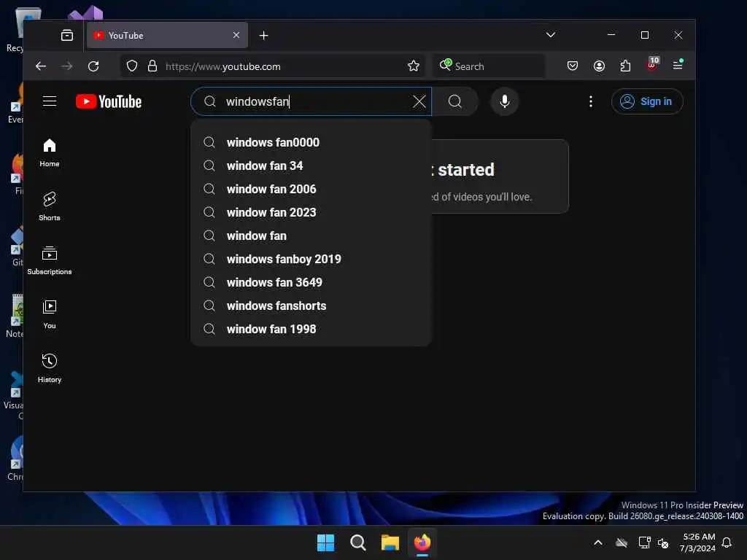Select plain suggestion window fan
This screenshot has height=560, width=747.
311,236
